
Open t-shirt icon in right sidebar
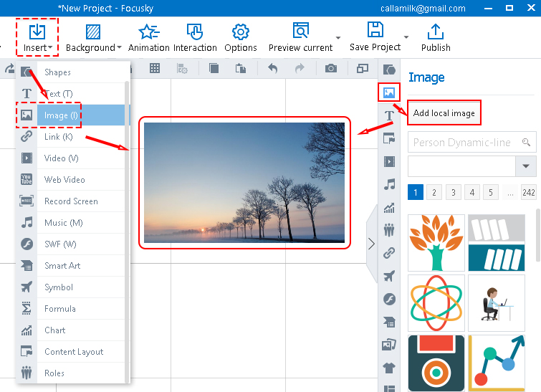pos(389,368)
